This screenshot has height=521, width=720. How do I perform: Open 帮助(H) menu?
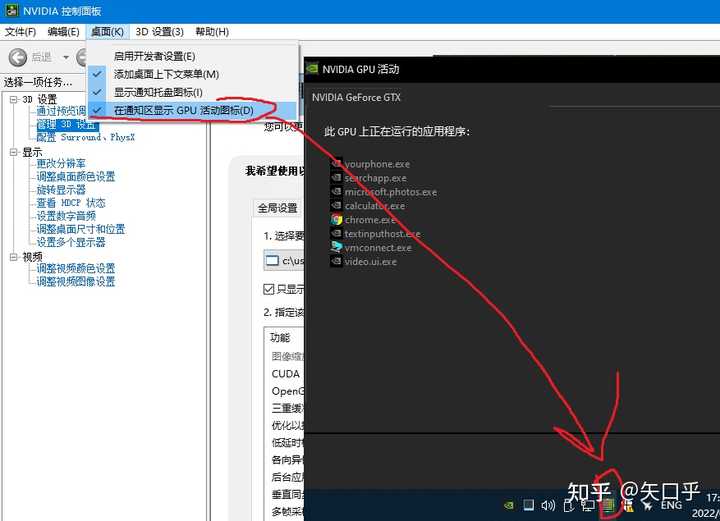pos(212,32)
